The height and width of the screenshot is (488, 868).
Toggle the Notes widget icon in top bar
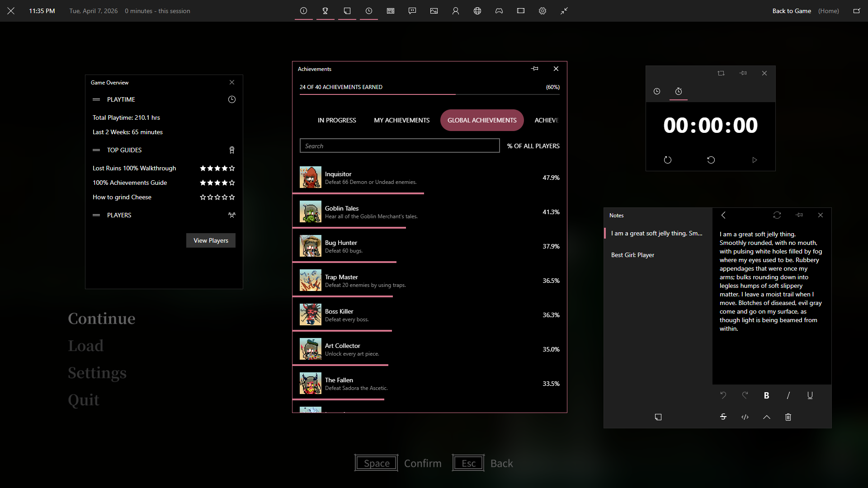[347, 11]
